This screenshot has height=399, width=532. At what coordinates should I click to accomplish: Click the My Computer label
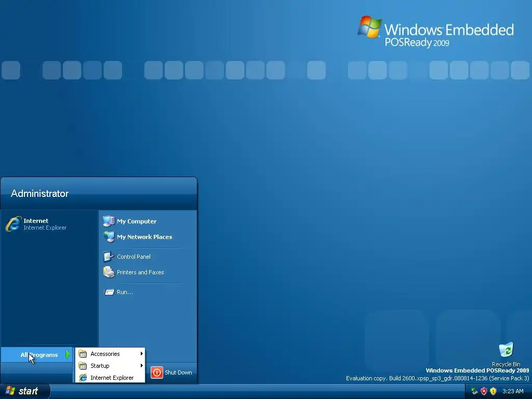pyautogui.click(x=137, y=221)
